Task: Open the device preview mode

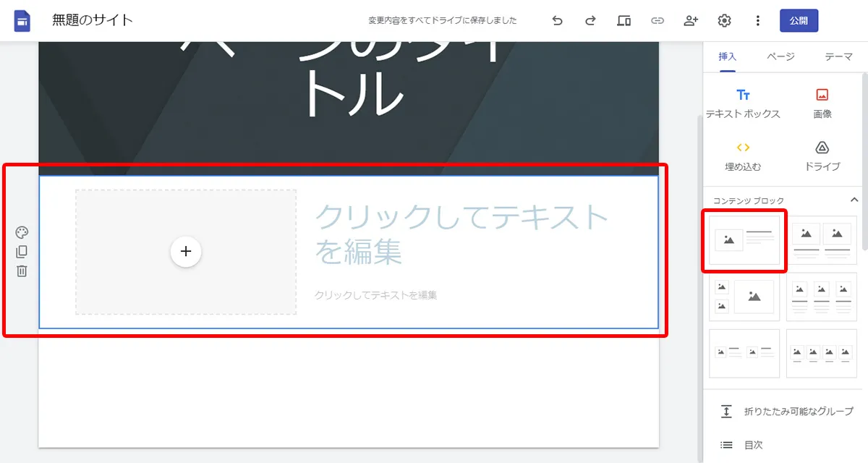Action: [624, 21]
